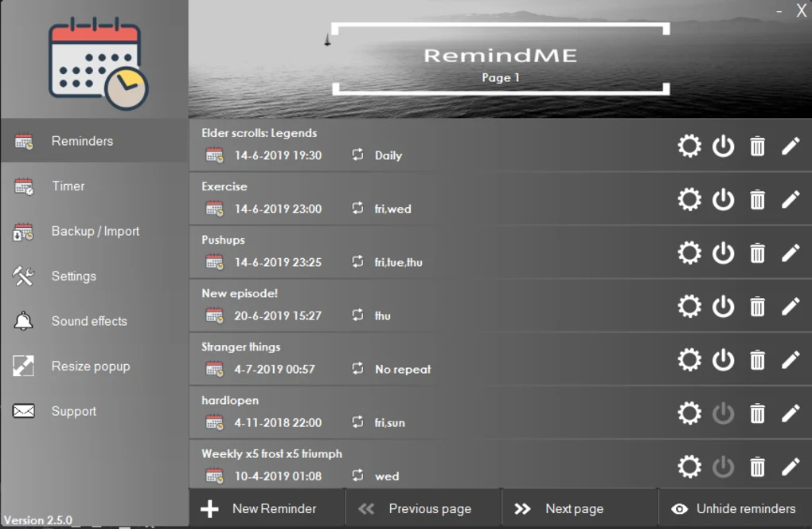
Task: Open the Settings section
Action: tap(73, 276)
